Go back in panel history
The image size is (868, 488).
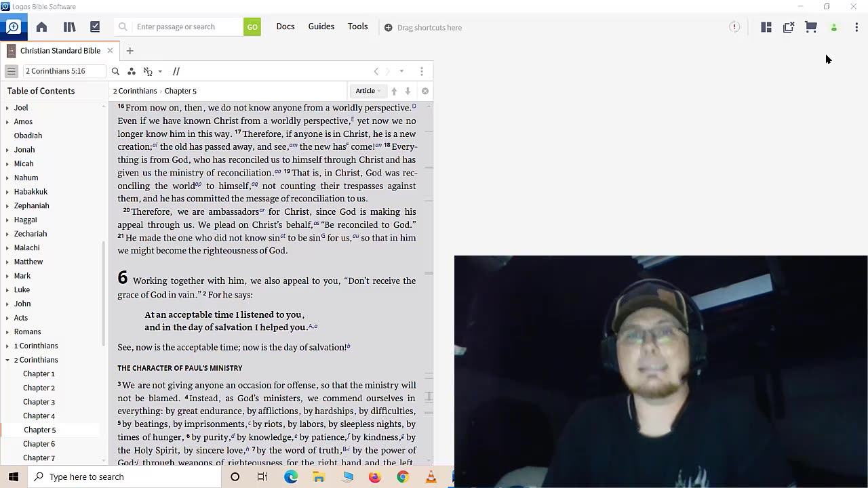pyautogui.click(x=376, y=71)
